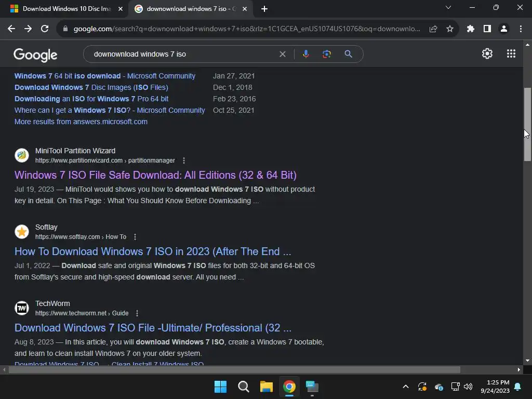532x399 pixels.
Task: Open Download Windows 7 ISO File -Ultimate/ Professional result
Action: coord(153,328)
